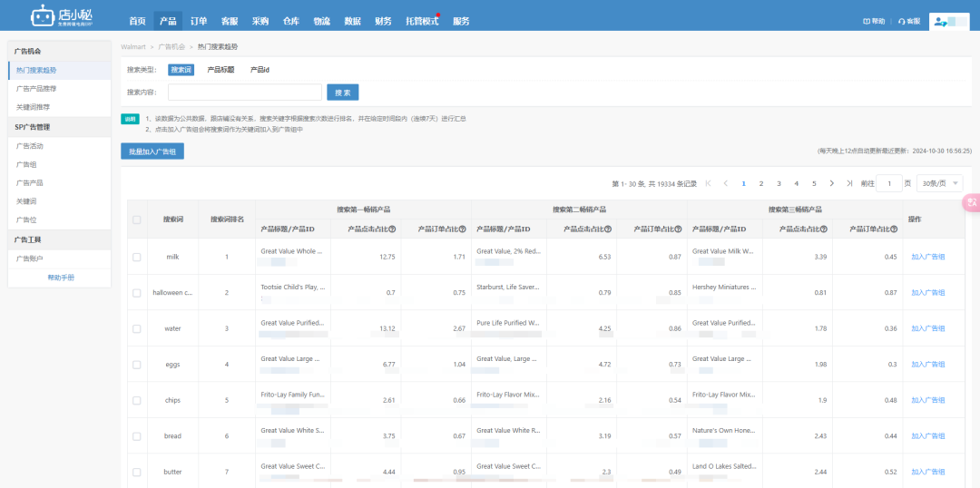Jump to last page arrow icon
The height and width of the screenshot is (488, 980).
[x=849, y=184]
